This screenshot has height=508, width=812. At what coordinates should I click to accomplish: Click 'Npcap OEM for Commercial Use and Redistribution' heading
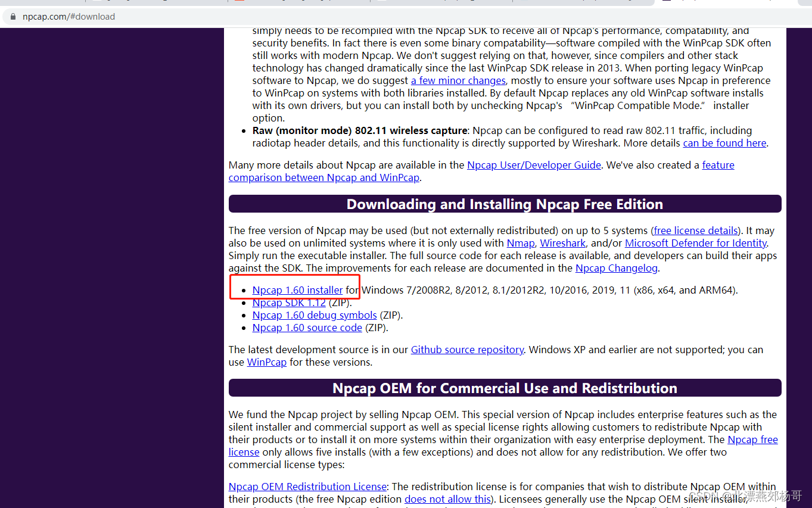point(505,388)
